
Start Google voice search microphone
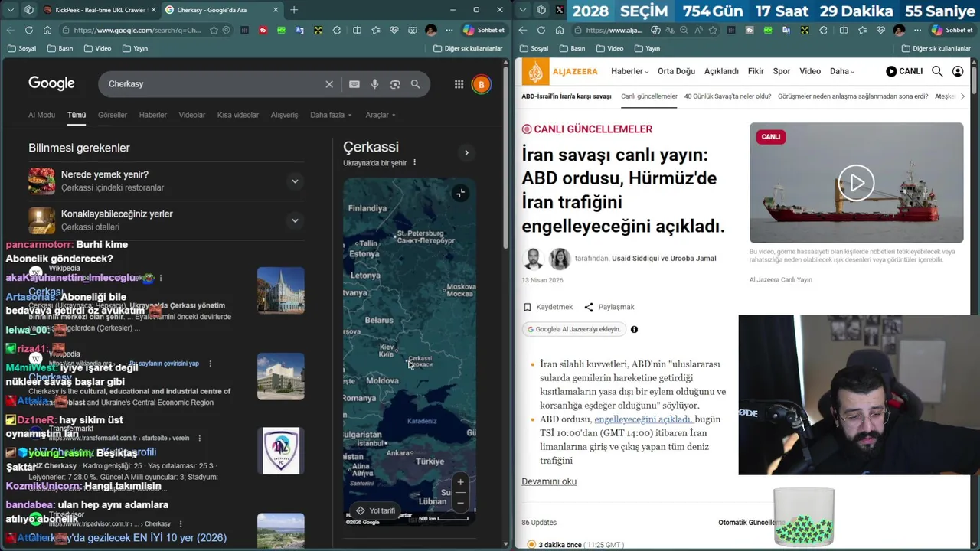(x=374, y=84)
